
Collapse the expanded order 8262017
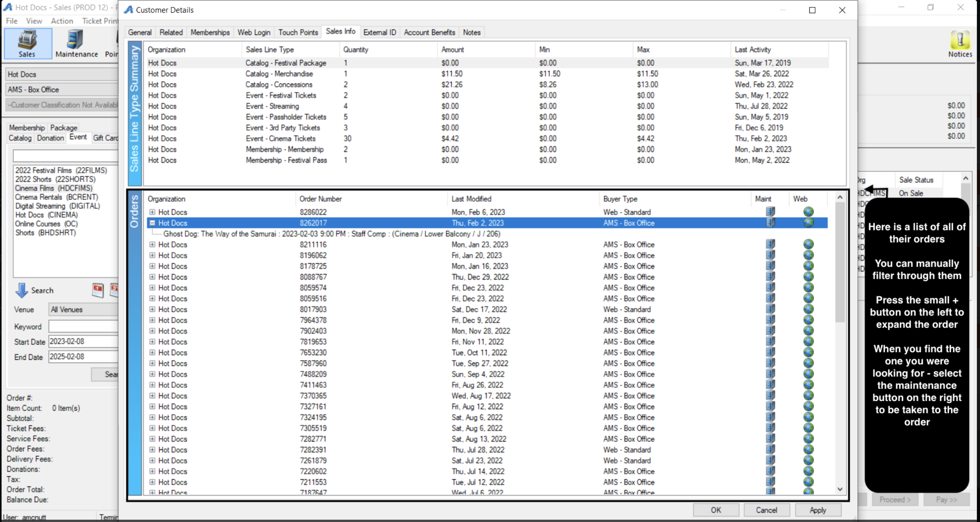point(152,223)
